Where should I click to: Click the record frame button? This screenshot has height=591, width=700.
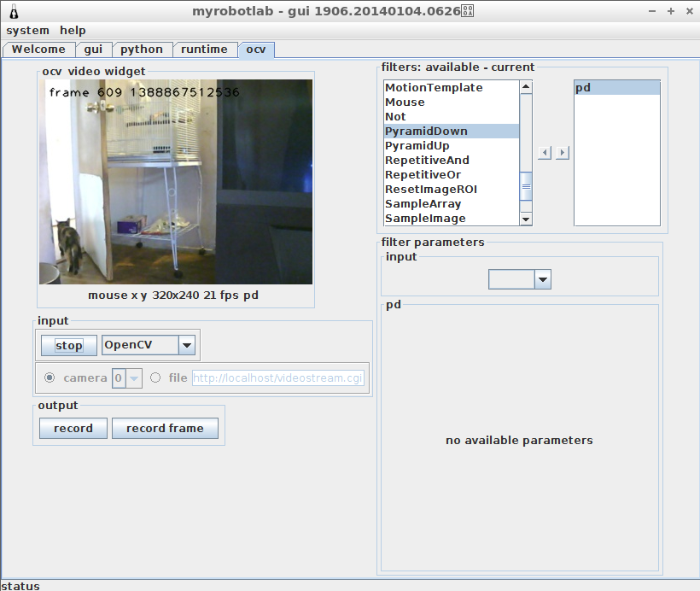coord(165,428)
